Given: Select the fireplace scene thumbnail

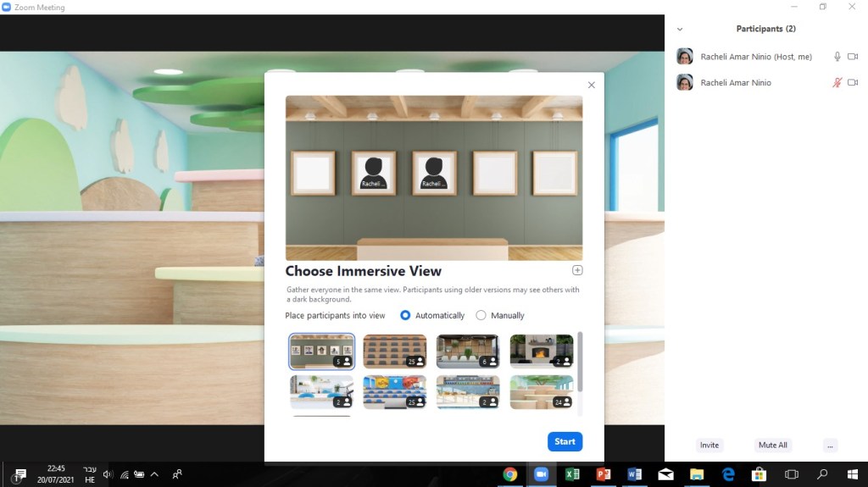Looking at the screenshot, I should (541, 351).
